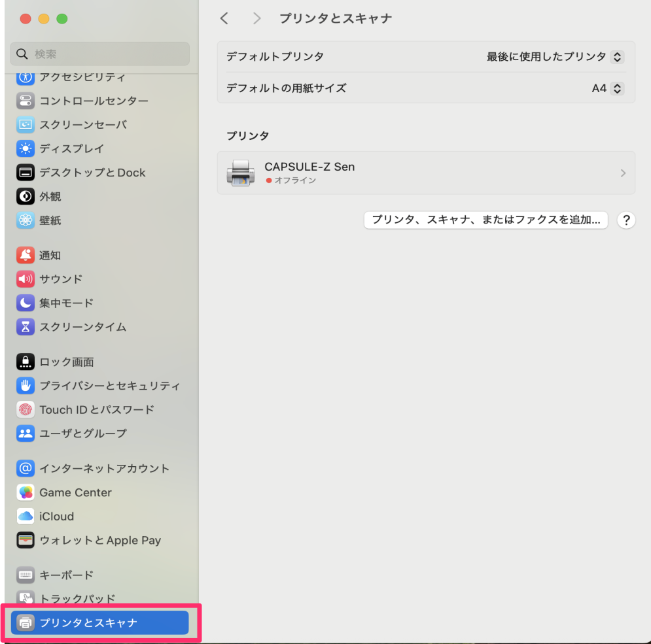
Task: Click the Display (ディスプレイ) sun icon
Action: coord(26,148)
